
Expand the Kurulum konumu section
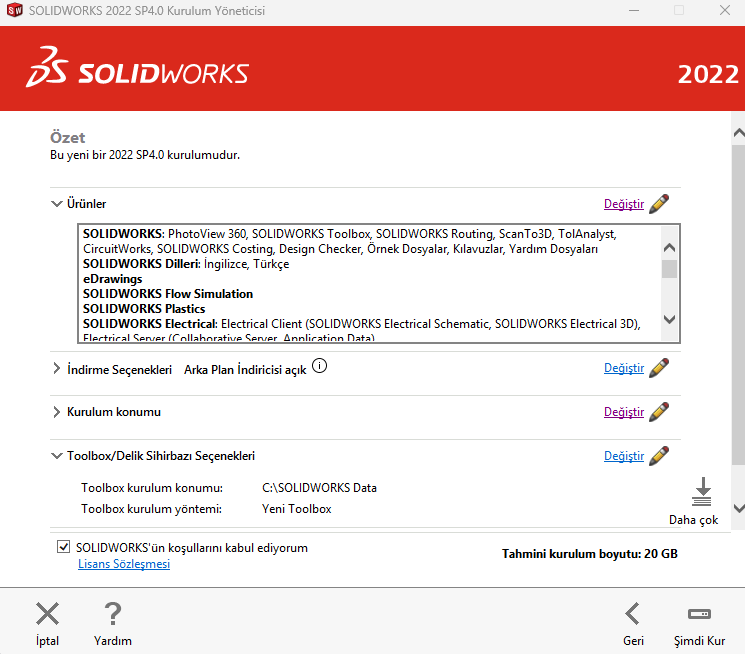click(x=57, y=412)
